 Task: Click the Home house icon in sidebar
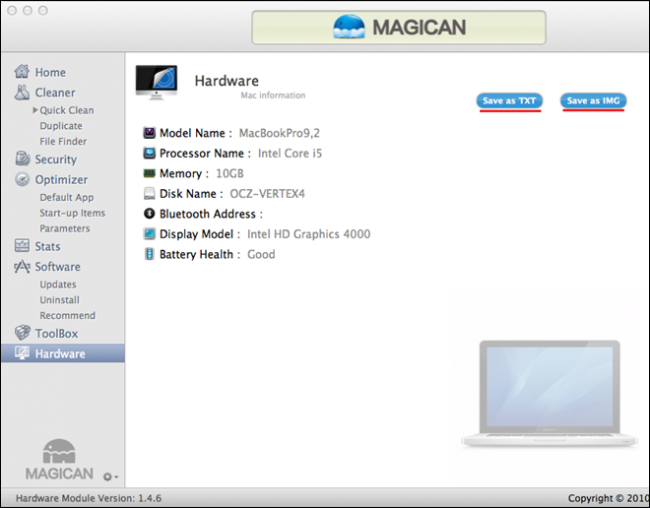[x=22, y=71]
